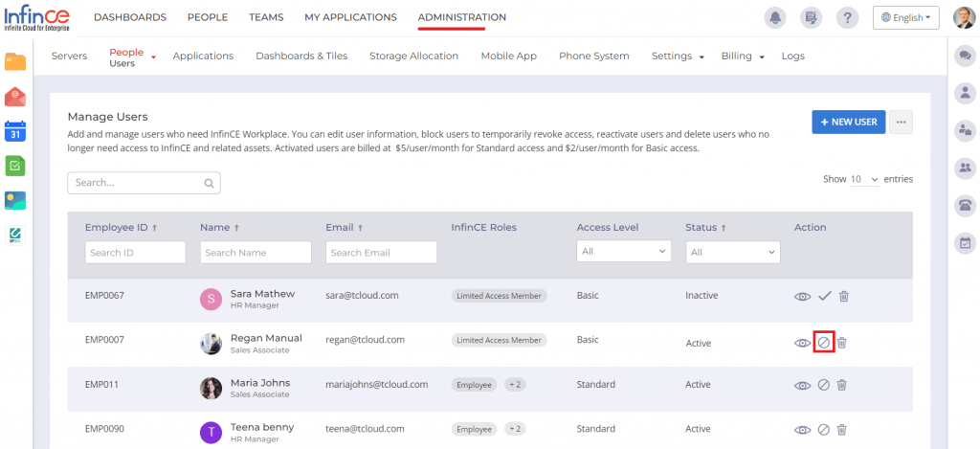Go to the Dashboards top menu
The height and width of the screenshot is (449, 980).
(x=130, y=17)
